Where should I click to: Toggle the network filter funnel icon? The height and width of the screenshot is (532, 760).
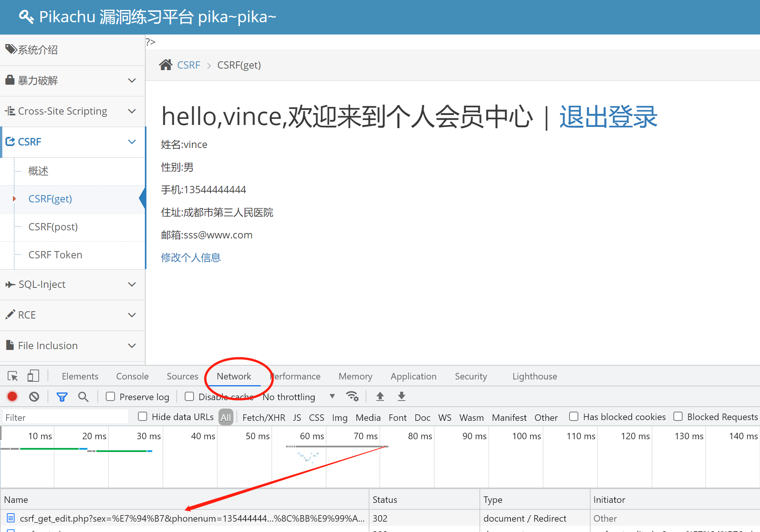(62, 397)
